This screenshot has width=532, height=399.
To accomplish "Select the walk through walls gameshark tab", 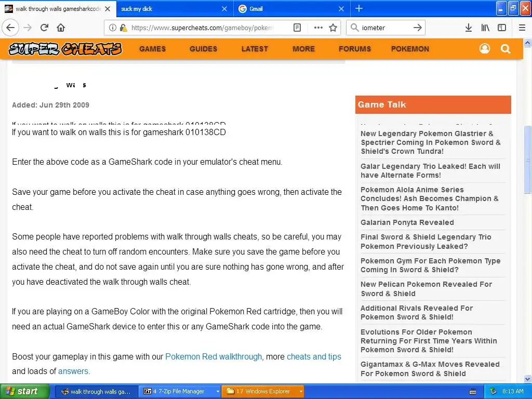I will coord(58,9).
